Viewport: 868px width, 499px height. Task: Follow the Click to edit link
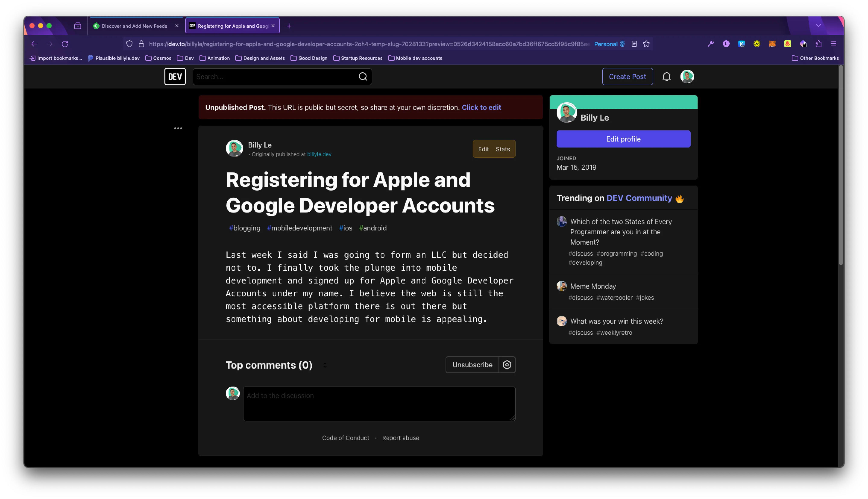[481, 107]
